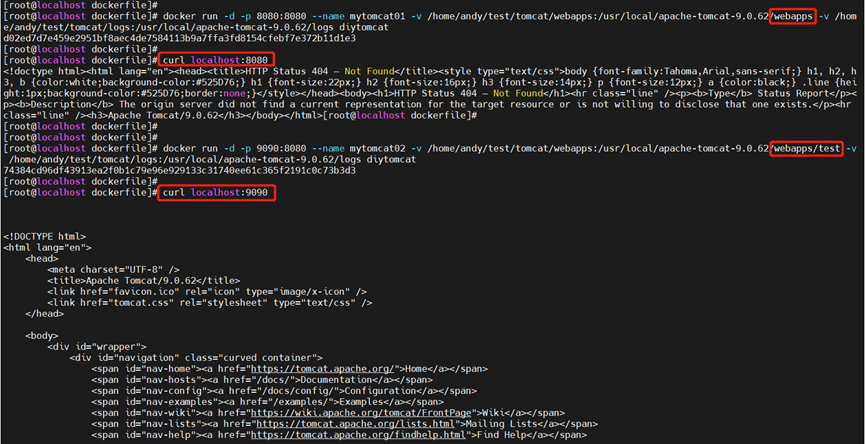
Task: Click the '<title>Apache Tomcat/9.0.62</title>' line
Action: (144, 281)
